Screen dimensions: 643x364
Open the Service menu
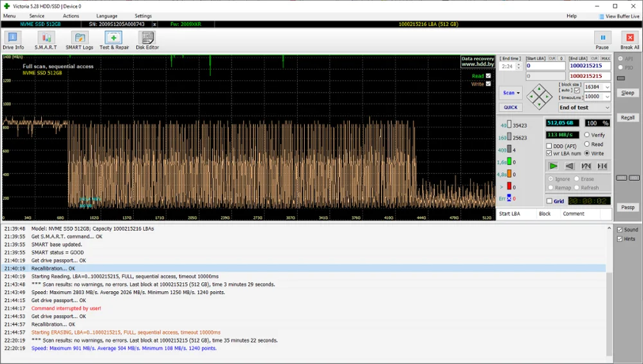(x=37, y=16)
